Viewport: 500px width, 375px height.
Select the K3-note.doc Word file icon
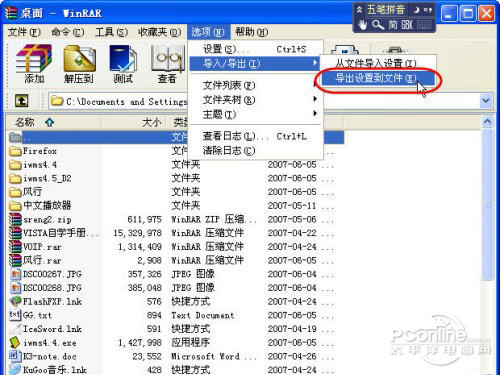15,356
